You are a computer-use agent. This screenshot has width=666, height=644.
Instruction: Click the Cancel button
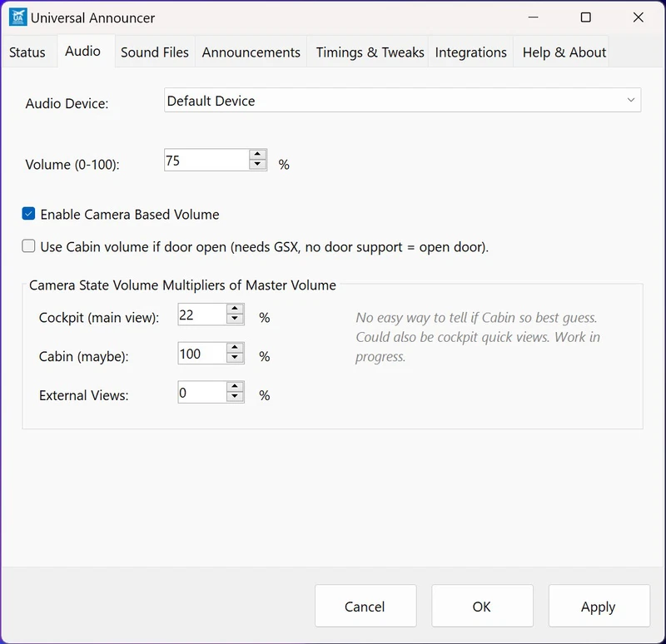(365, 606)
